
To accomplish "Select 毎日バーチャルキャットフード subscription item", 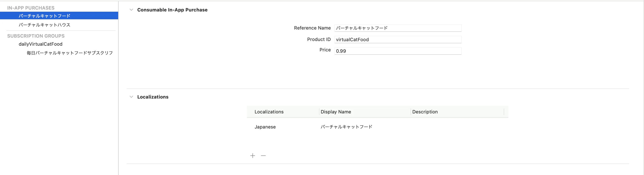I will point(70,53).
